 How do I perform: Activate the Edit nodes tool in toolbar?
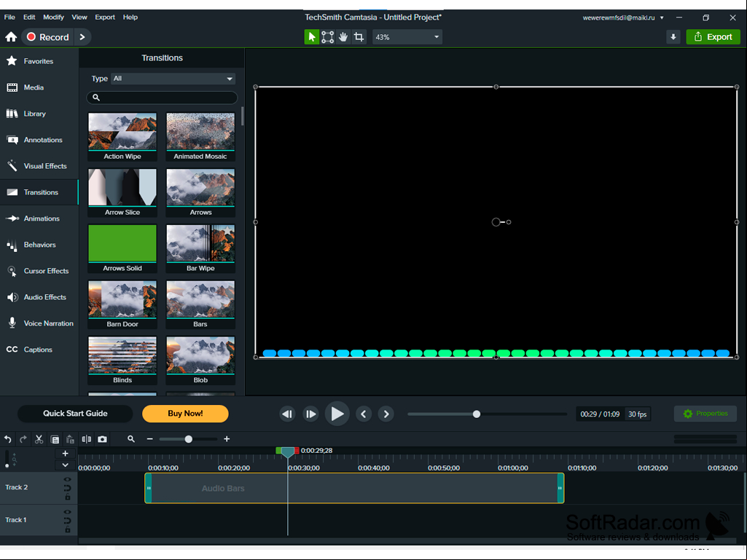coord(327,37)
